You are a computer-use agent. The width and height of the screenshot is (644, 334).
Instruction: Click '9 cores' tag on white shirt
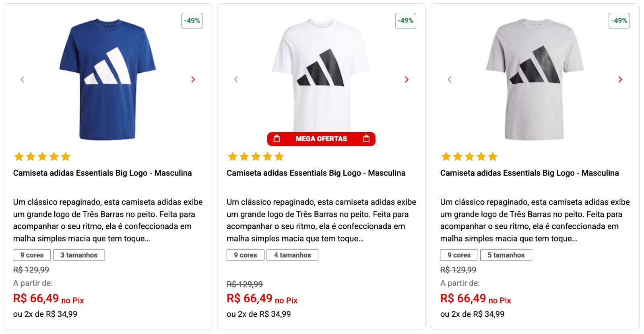click(x=246, y=255)
